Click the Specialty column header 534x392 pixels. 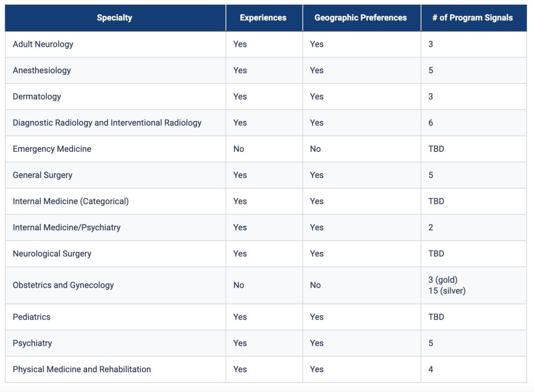pos(114,18)
